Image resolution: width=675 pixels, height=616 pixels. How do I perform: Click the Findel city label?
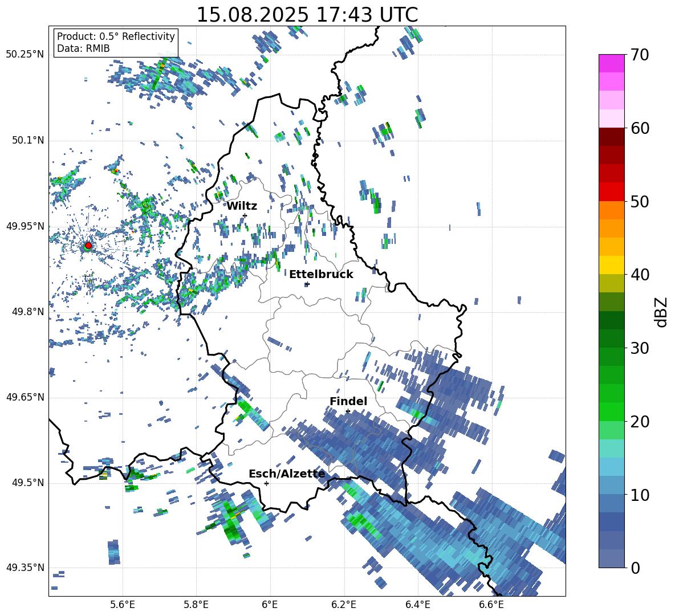[348, 401]
